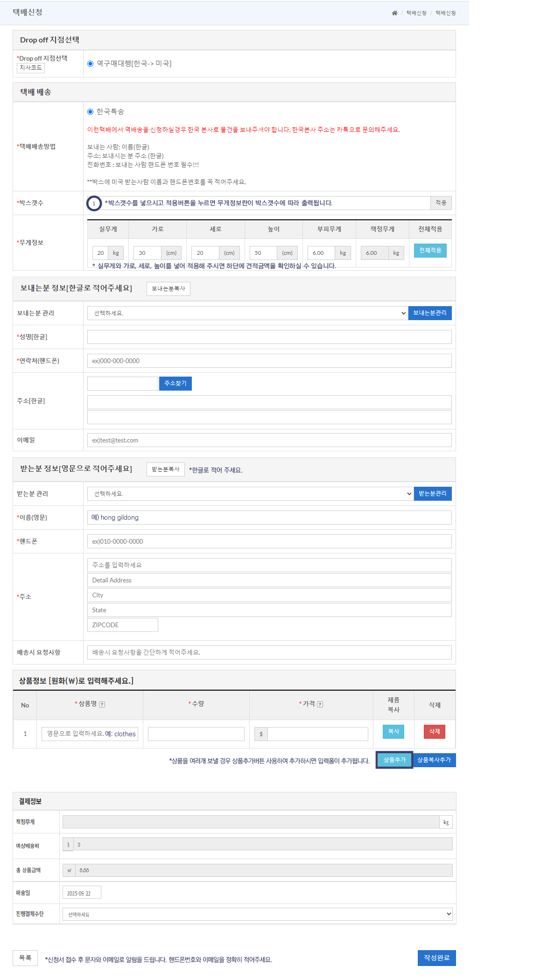Image resolution: width=548 pixels, height=980 pixels.
Task: Click the 상품명 help question icon
Action: point(102,704)
